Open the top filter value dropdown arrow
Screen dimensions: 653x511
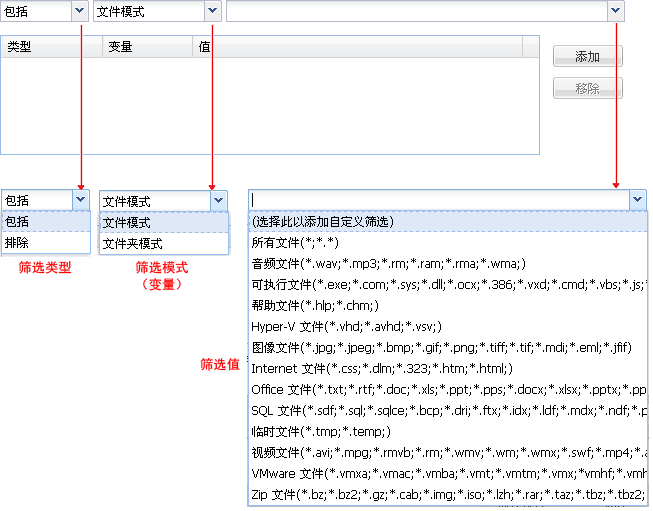tap(616, 10)
